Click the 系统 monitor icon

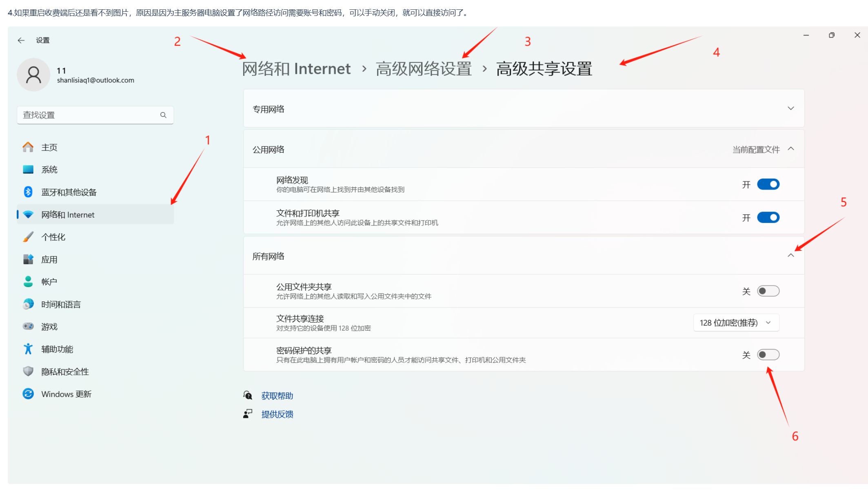click(x=28, y=170)
